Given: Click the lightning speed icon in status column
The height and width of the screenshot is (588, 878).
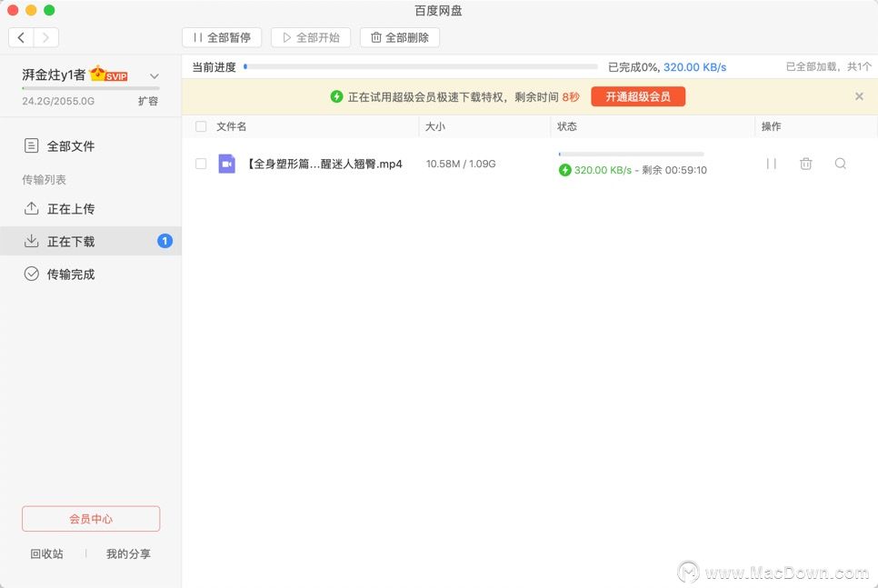Looking at the screenshot, I should tap(565, 170).
